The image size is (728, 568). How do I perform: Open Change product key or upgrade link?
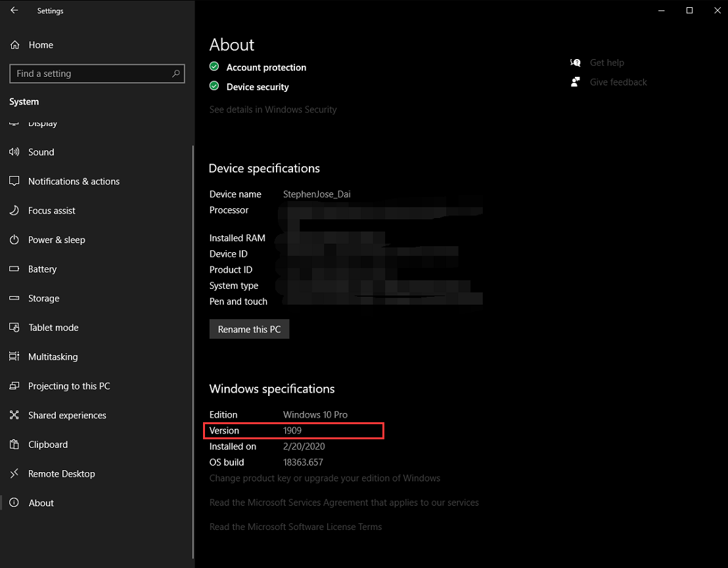click(x=325, y=478)
